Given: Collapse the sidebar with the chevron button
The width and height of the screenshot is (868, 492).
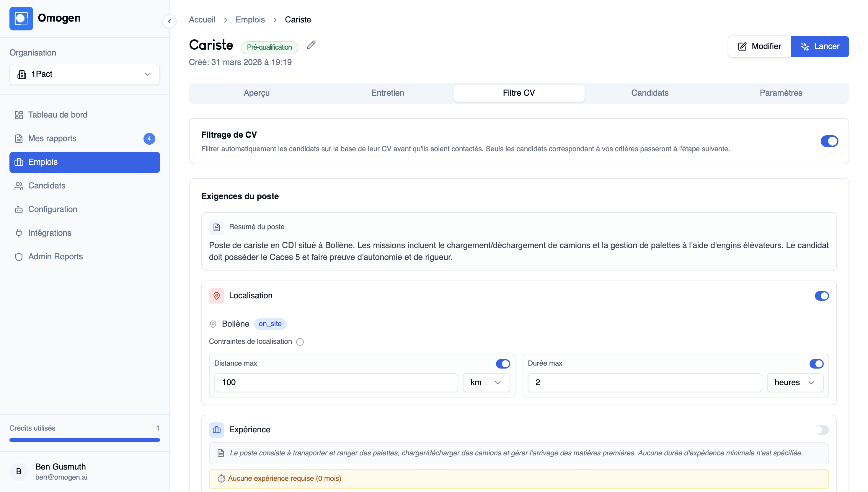Looking at the screenshot, I should pos(169,21).
